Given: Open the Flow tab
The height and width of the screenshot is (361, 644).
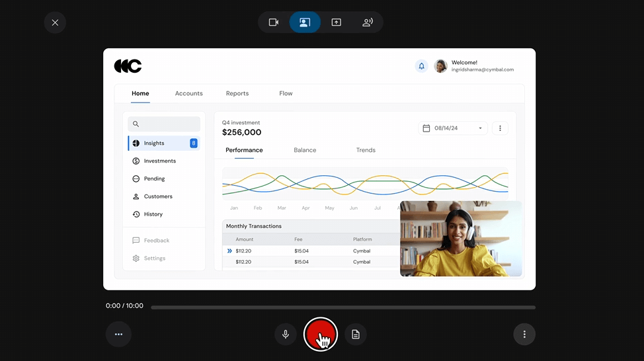Looking at the screenshot, I should point(286,93).
